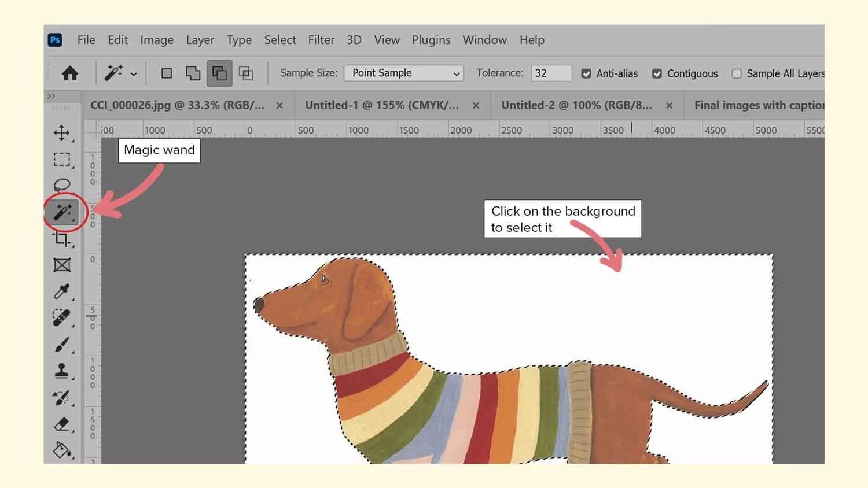Viewport: 868px width, 488px height.
Task: Select the Clone Stamp tool
Action: pyautogui.click(x=62, y=371)
